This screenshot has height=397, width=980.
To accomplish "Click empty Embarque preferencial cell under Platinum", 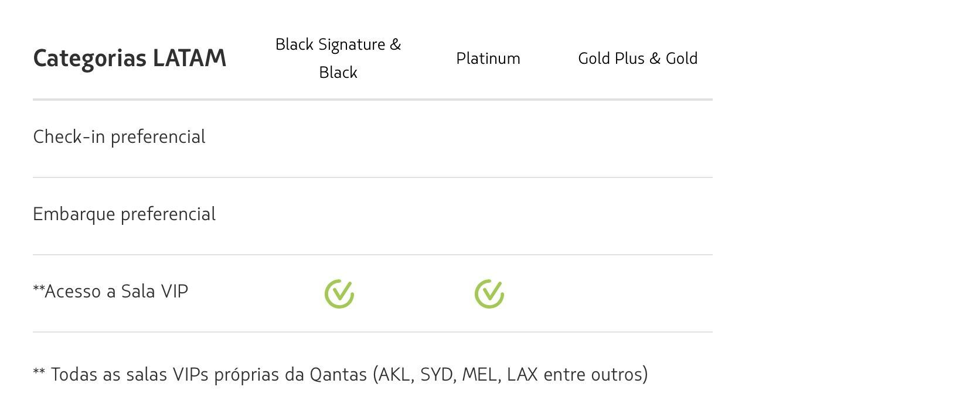I will [488, 216].
